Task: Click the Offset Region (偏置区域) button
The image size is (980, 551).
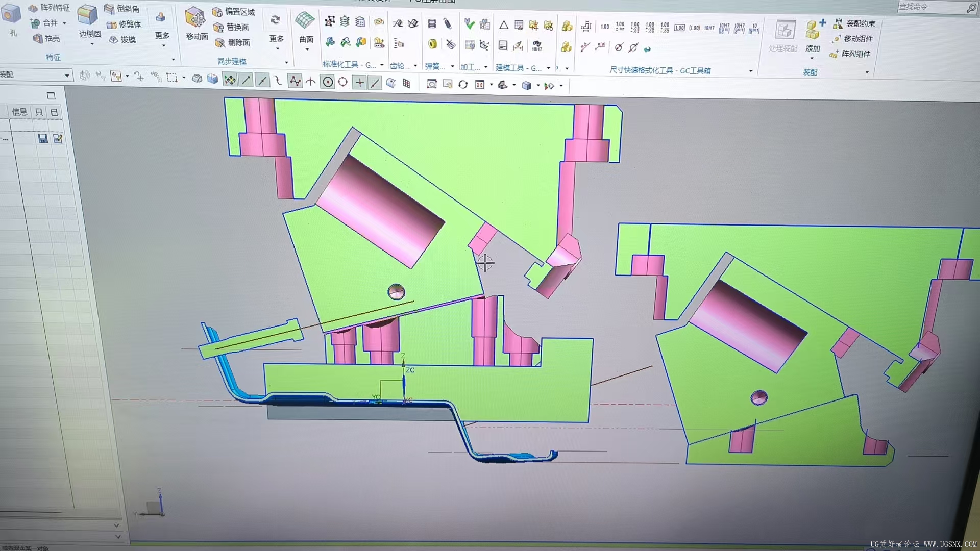Action: [234, 11]
